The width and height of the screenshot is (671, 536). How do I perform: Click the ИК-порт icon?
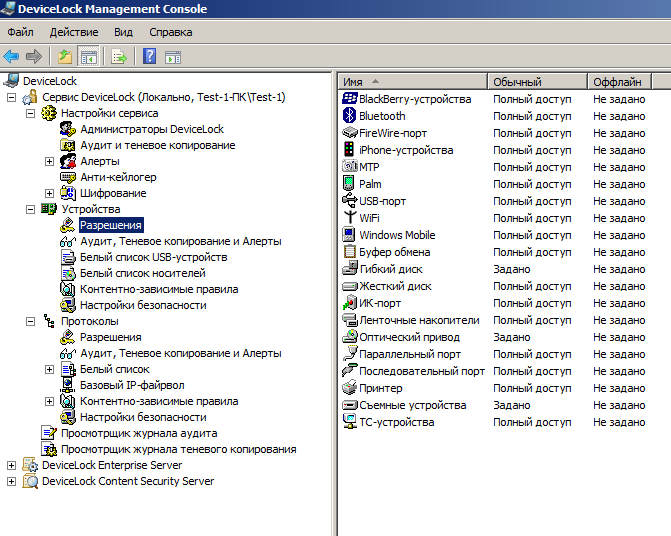tap(350, 302)
